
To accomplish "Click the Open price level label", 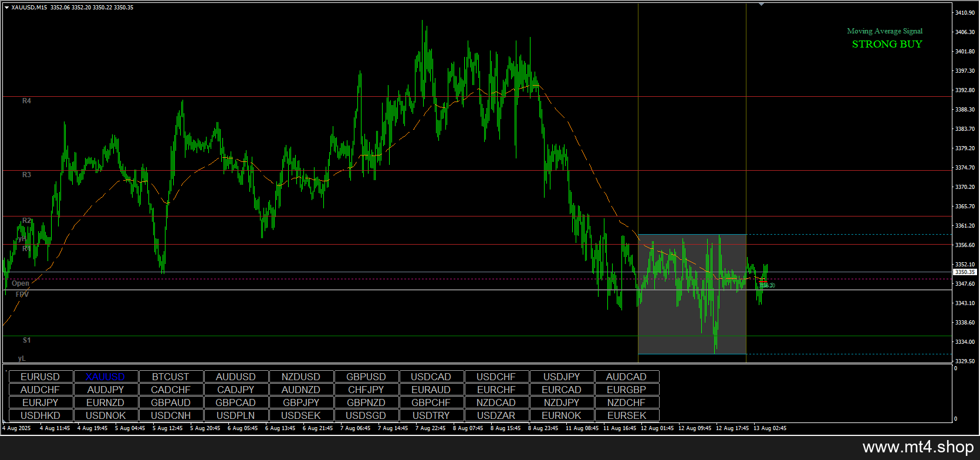I will [x=20, y=283].
